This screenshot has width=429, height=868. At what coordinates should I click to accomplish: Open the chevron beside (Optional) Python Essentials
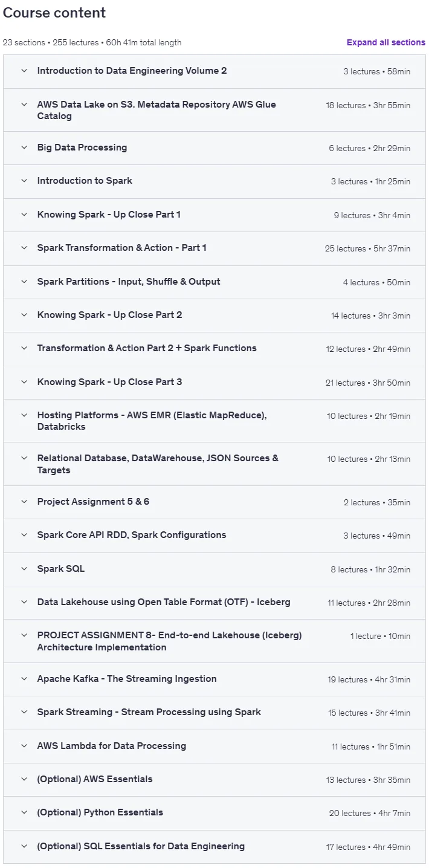pyautogui.click(x=24, y=812)
